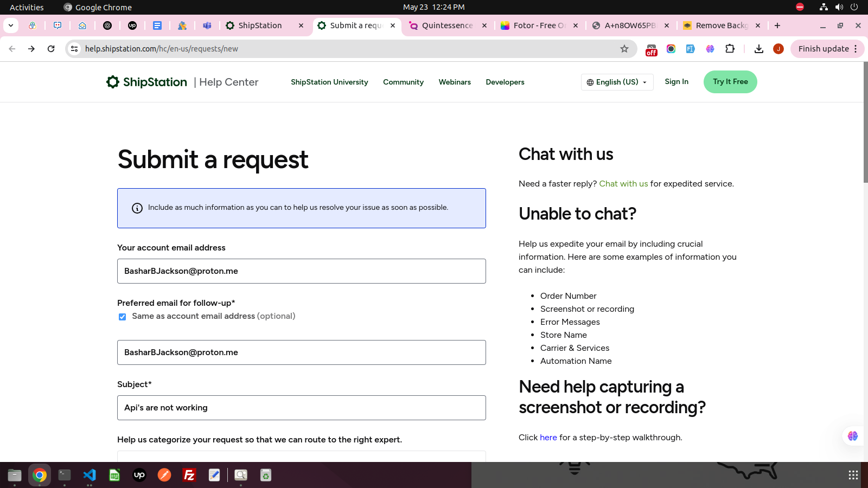868x488 pixels.
Task: Open the ChatGPT pinned tab
Action: tap(107, 25)
